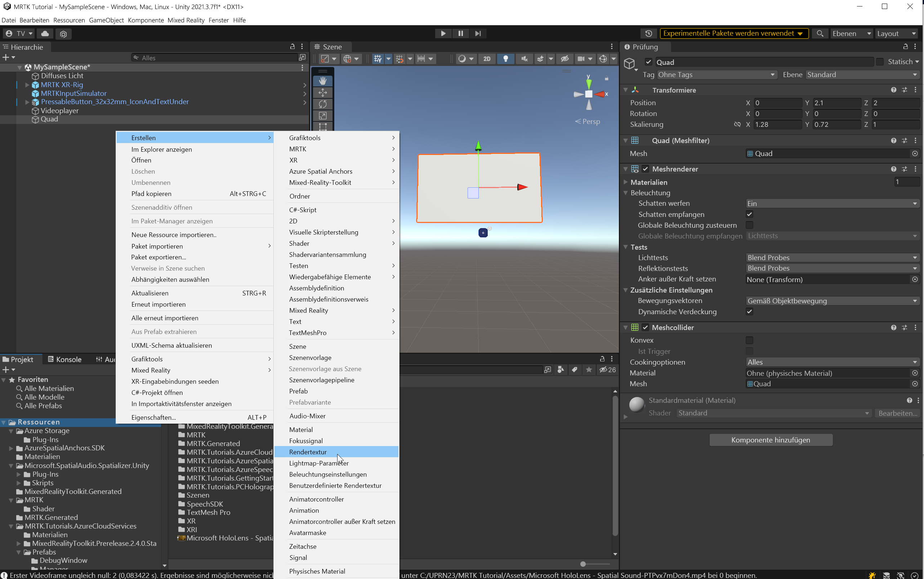
Task: Toggle scene view audio mute icon
Action: pyautogui.click(x=524, y=59)
